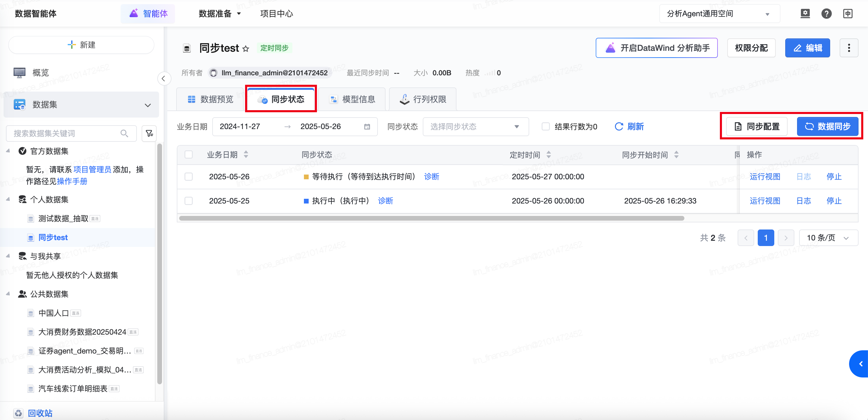Click the plus icon in 新建

tap(72, 45)
